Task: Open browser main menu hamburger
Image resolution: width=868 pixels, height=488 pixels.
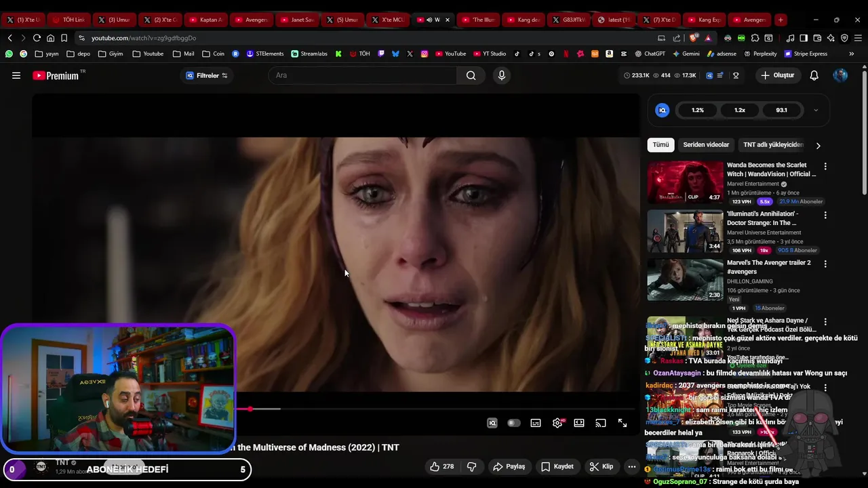Action: click(856, 38)
